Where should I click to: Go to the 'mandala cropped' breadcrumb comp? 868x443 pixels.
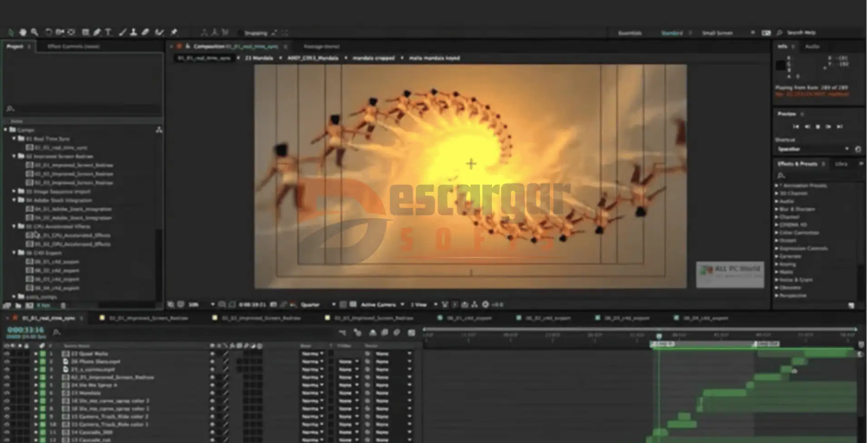[373, 58]
